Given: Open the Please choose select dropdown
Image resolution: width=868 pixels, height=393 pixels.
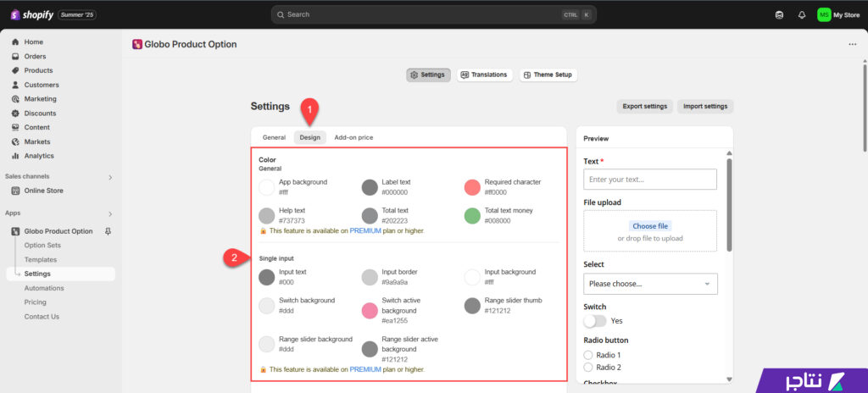Looking at the screenshot, I should (650, 284).
